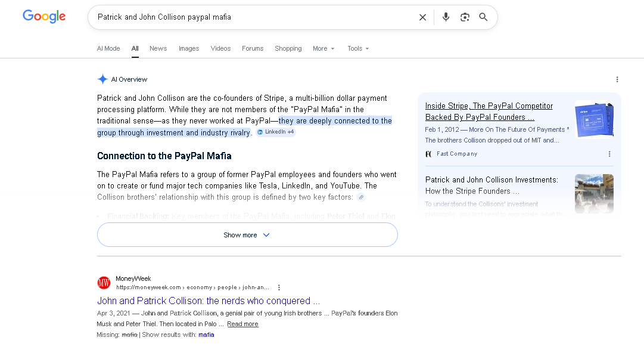
Task: Click the 'Connection to the PayPal Mafia' heading
Action: coord(164,156)
